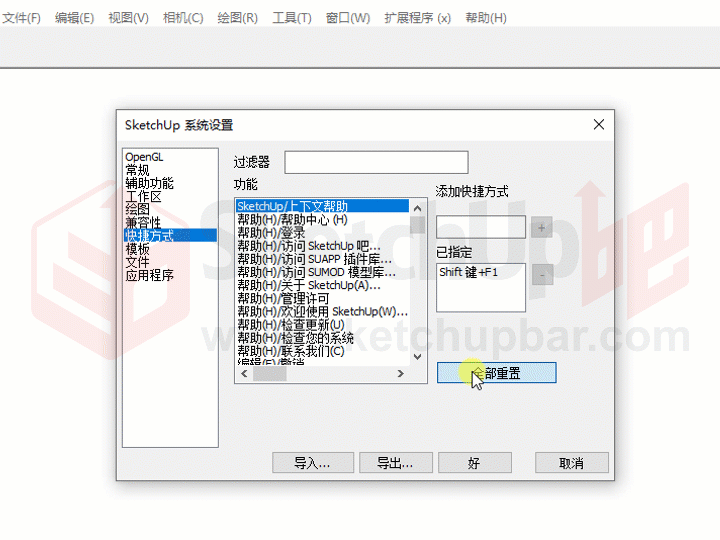This screenshot has height=540, width=720.
Task: Select OpenGL in the settings category list
Action: point(144,157)
